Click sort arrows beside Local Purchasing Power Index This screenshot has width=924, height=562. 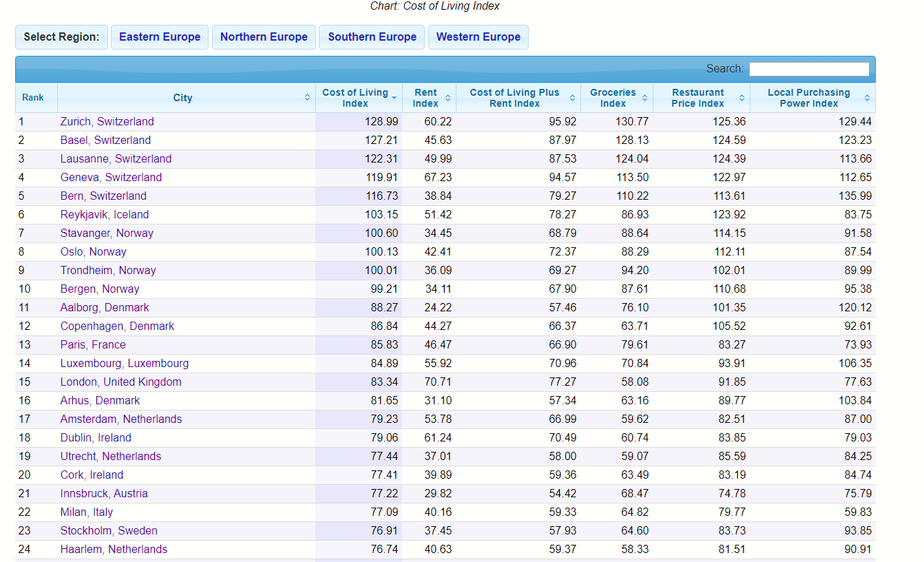(x=867, y=98)
